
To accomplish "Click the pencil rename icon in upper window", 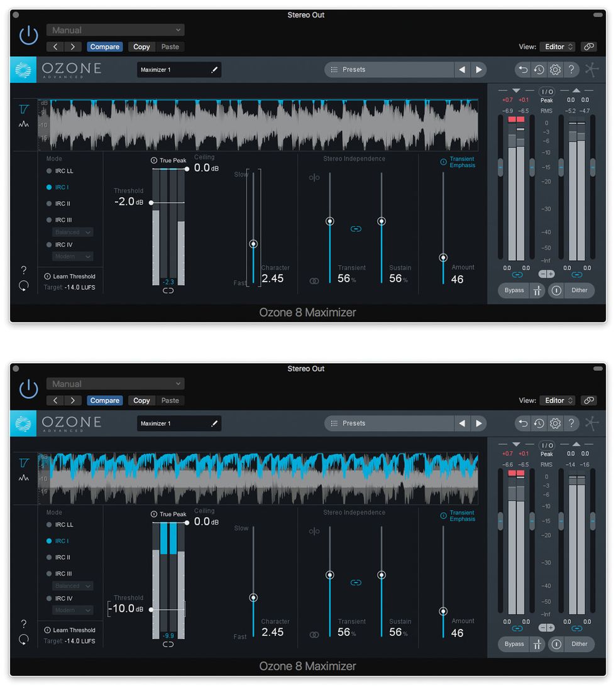I will 214,70.
